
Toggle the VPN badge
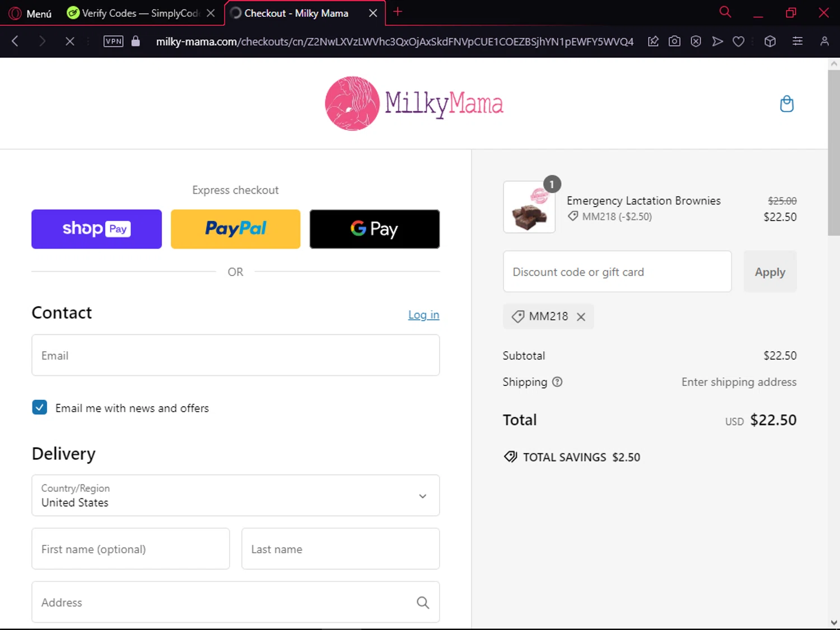coord(114,41)
